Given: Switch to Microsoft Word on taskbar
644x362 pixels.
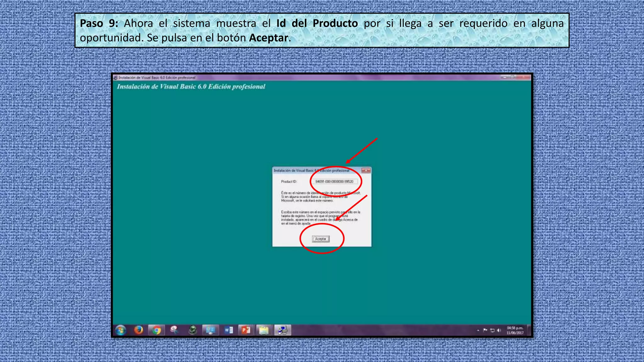Looking at the screenshot, I should [x=229, y=330].
